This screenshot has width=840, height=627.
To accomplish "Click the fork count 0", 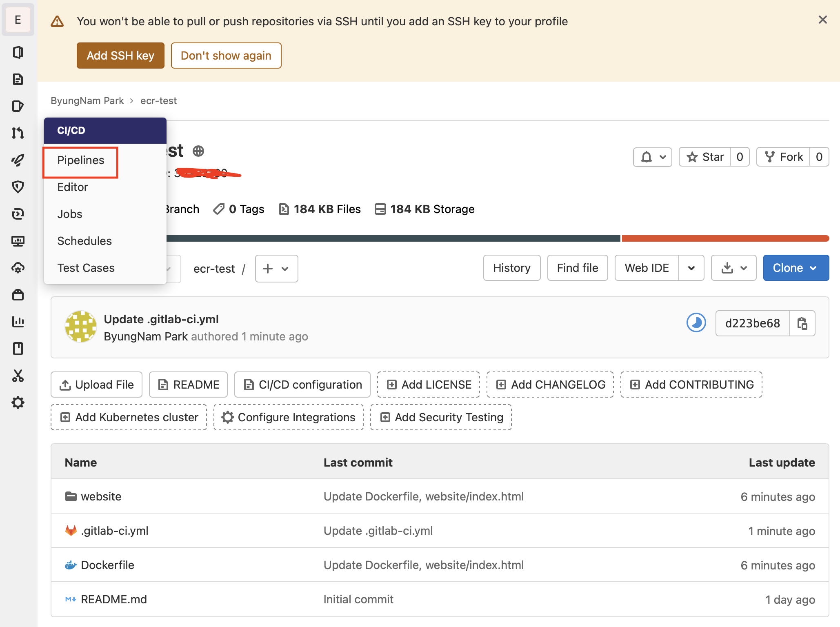I will (819, 157).
